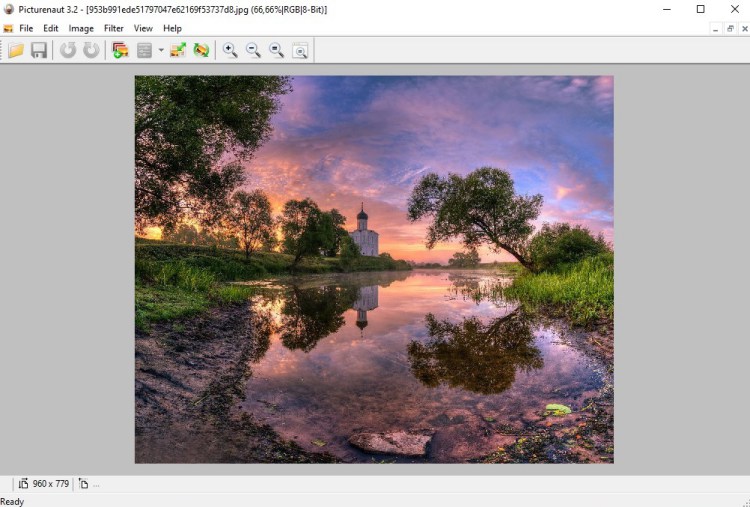
Task: Restore the inner document window
Action: [x=730, y=28]
